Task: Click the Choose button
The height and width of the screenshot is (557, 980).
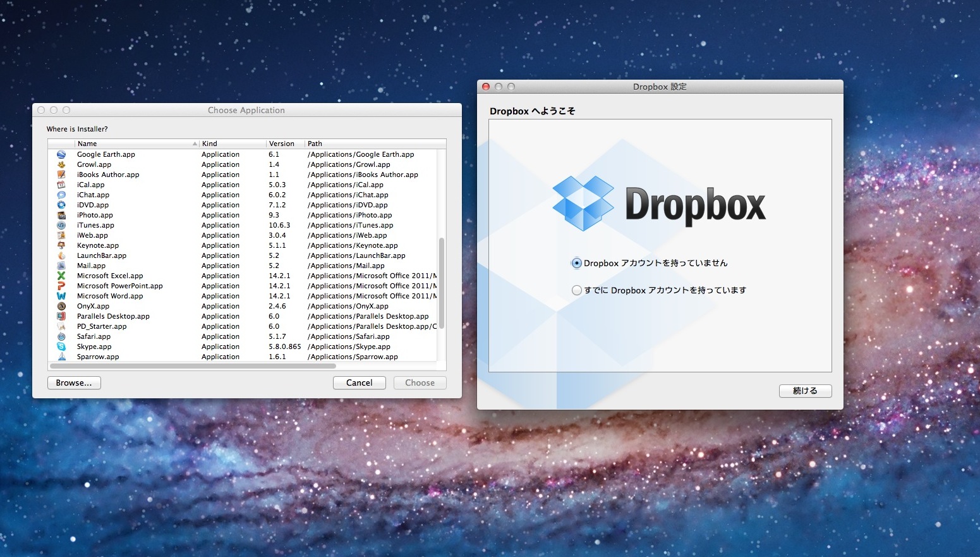Action: [420, 383]
